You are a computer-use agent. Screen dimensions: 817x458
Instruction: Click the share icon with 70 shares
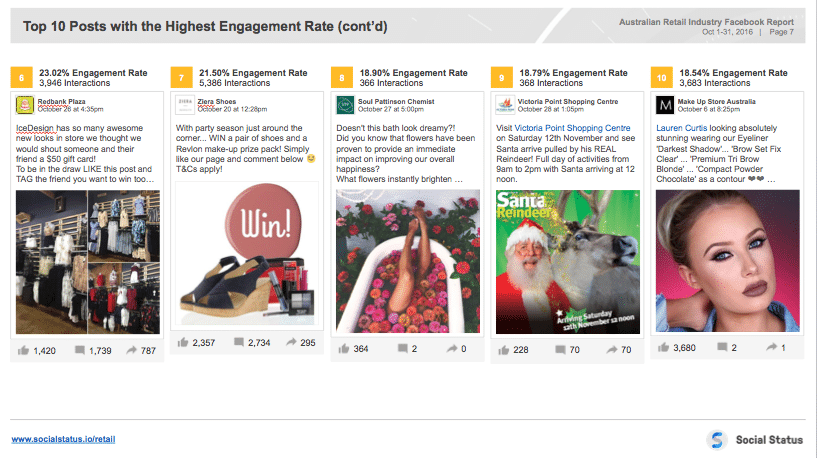tap(612, 350)
